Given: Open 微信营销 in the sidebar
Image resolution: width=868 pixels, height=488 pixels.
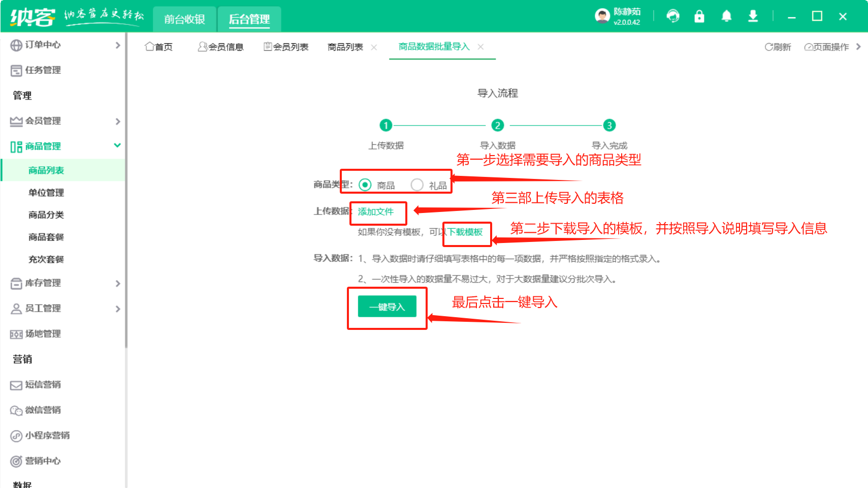Looking at the screenshot, I should coord(43,410).
